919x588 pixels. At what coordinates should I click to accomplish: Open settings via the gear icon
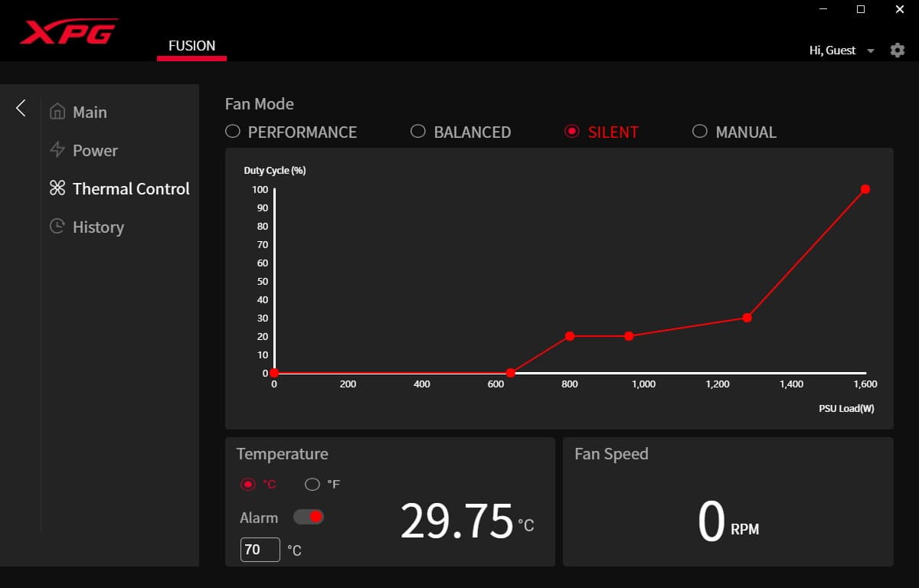pos(897,51)
